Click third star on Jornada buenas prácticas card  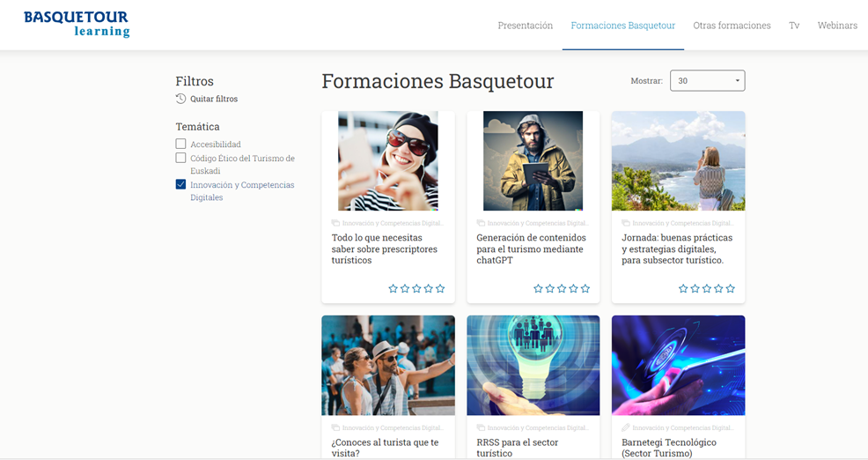pos(706,288)
